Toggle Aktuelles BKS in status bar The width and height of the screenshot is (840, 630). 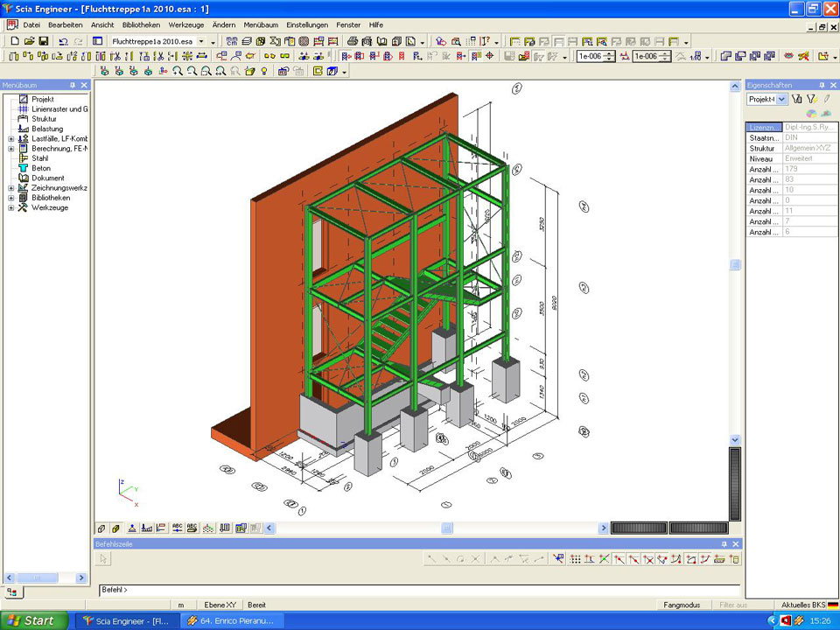(x=801, y=605)
